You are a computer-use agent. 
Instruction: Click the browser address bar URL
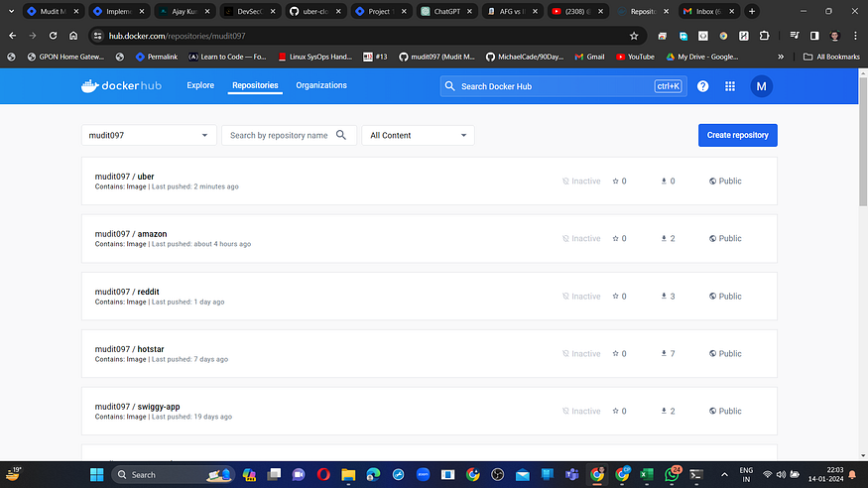pos(178,36)
